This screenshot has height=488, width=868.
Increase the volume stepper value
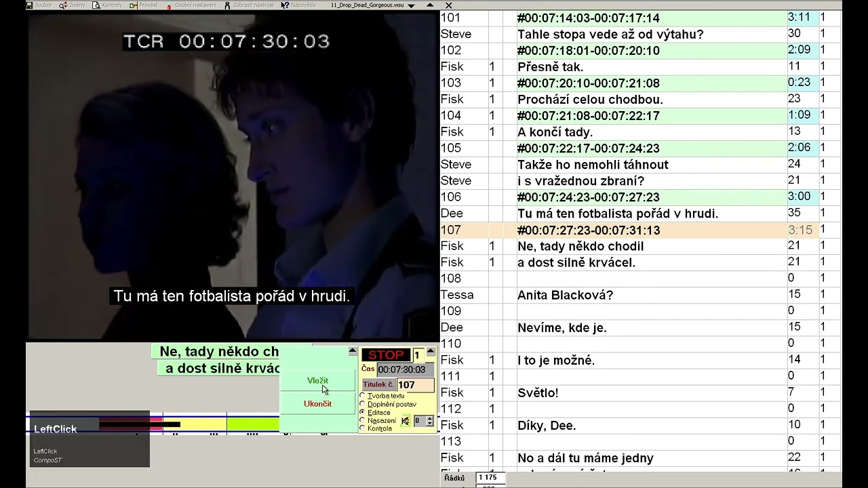pyautogui.click(x=430, y=418)
